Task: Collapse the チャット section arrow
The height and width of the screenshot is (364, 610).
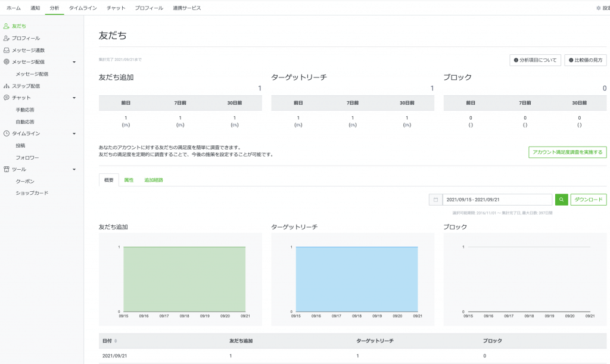Action: [74, 98]
